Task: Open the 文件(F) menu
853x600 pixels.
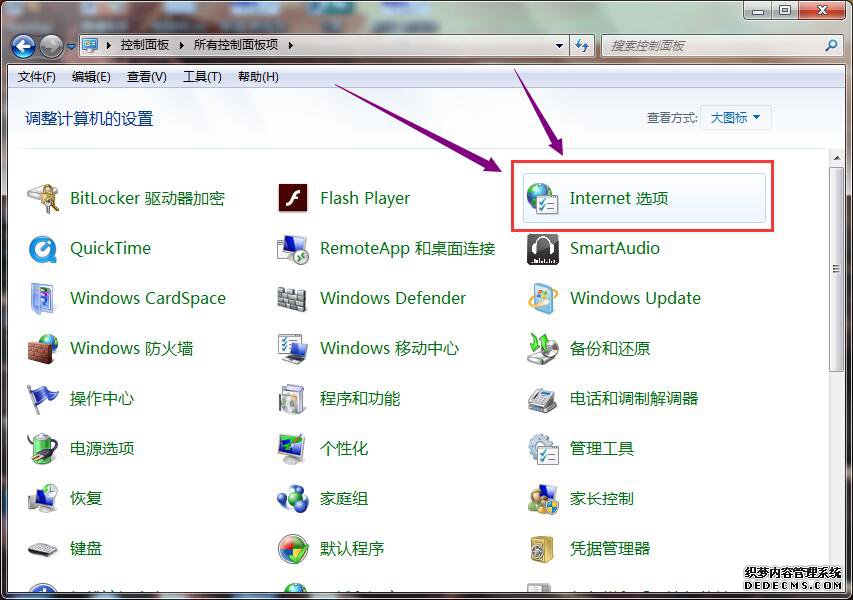Action: click(36, 77)
